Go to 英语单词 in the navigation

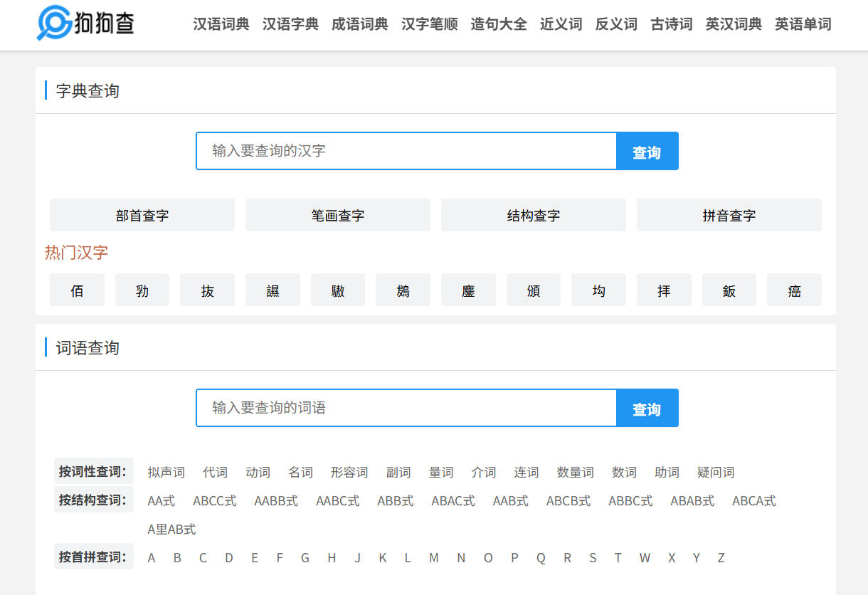click(803, 24)
